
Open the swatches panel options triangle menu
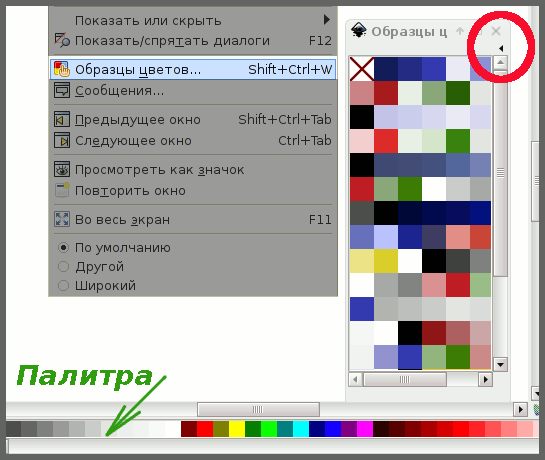pos(501,48)
